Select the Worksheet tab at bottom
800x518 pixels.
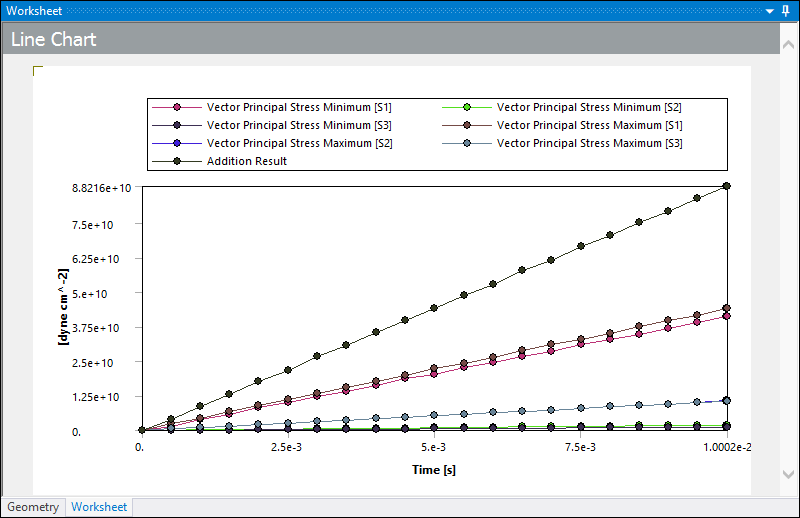coord(99,507)
